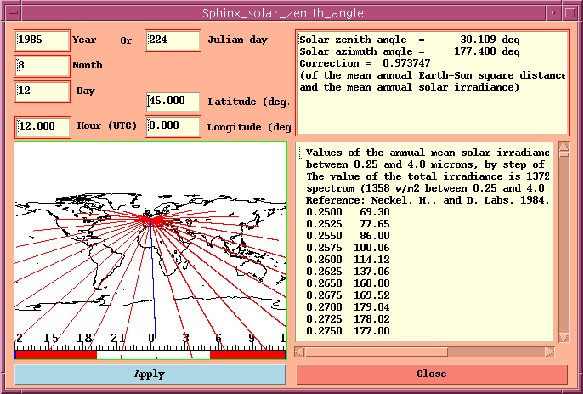
Task: Click the Solar zenith angle result line
Action: [409, 40]
